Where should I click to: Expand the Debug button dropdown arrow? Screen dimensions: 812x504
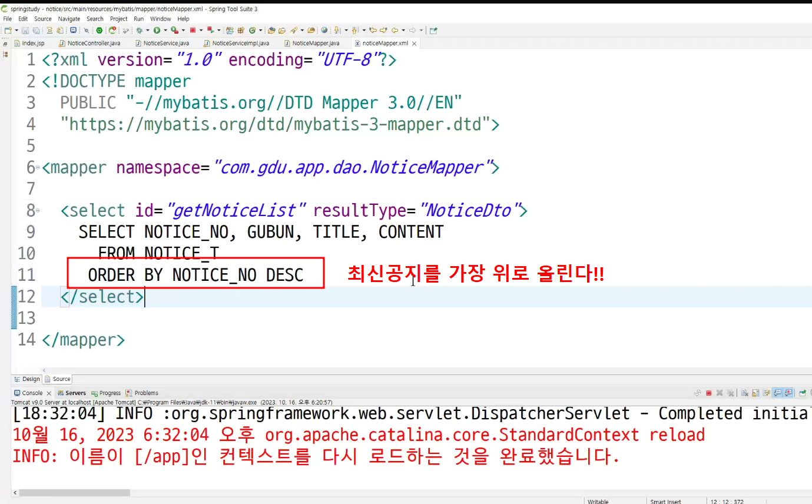pyautogui.click(x=148, y=30)
